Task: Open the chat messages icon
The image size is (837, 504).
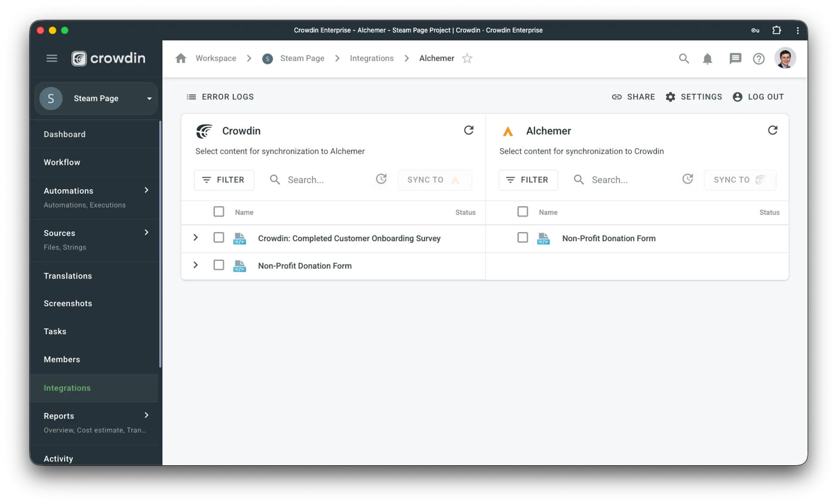Action: point(735,58)
